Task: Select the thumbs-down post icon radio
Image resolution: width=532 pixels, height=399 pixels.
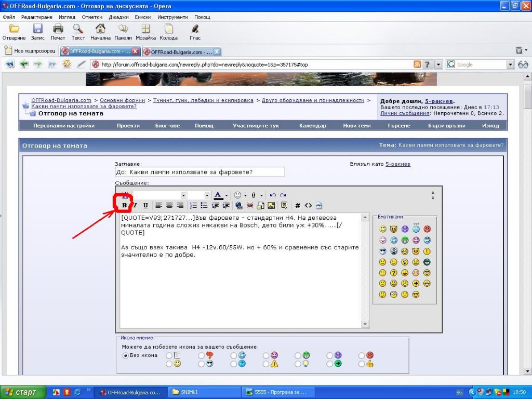Action: (201, 355)
